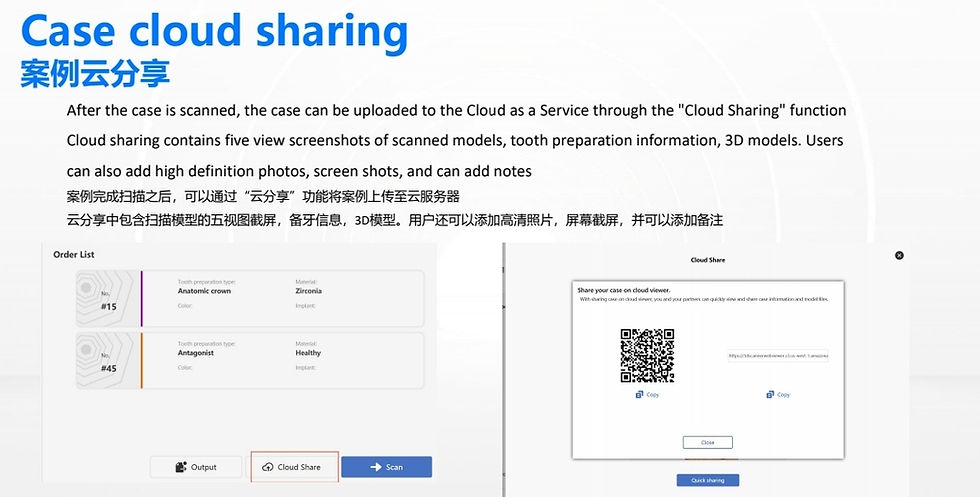Open Cloud Share button
This screenshot has height=497, width=980.
pyautogui.click(x=294, y=467)
